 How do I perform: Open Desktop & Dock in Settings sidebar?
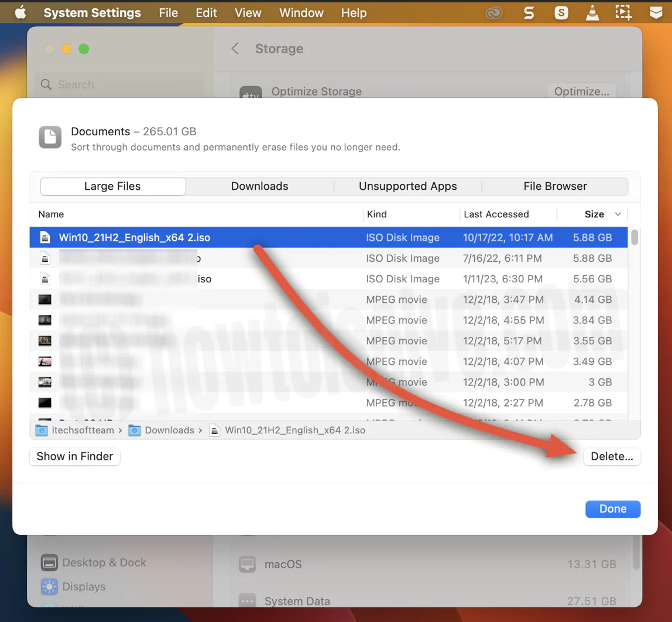click(104, 562)
